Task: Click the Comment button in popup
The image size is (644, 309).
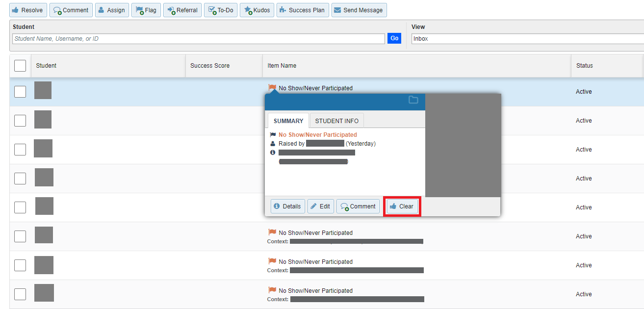Action: (358, 206)
